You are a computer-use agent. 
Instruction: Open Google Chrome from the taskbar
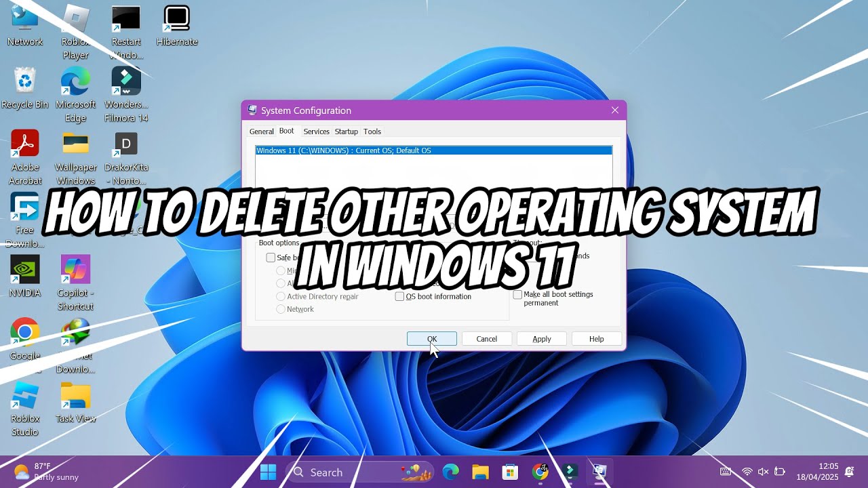click(540, 472)
